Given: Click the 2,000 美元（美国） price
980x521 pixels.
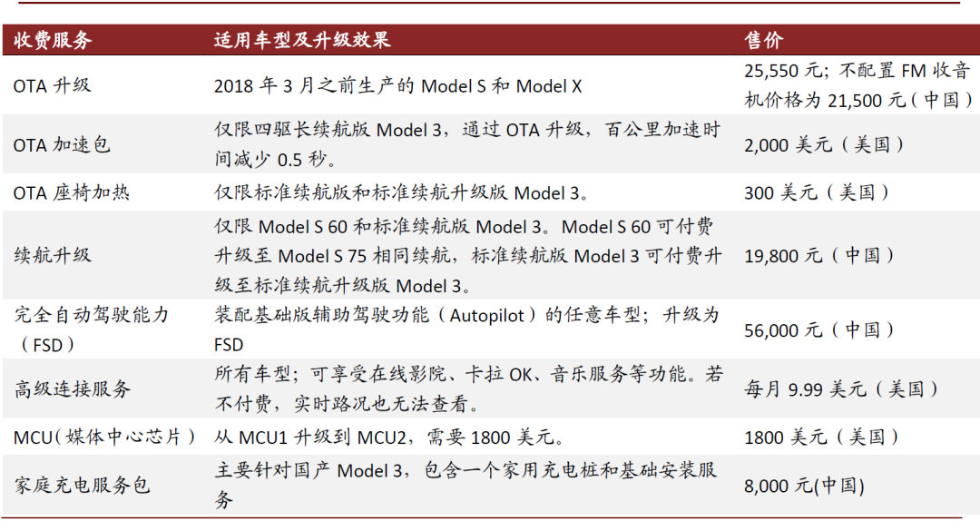Looking at the screenshot, I should point(824,144).
